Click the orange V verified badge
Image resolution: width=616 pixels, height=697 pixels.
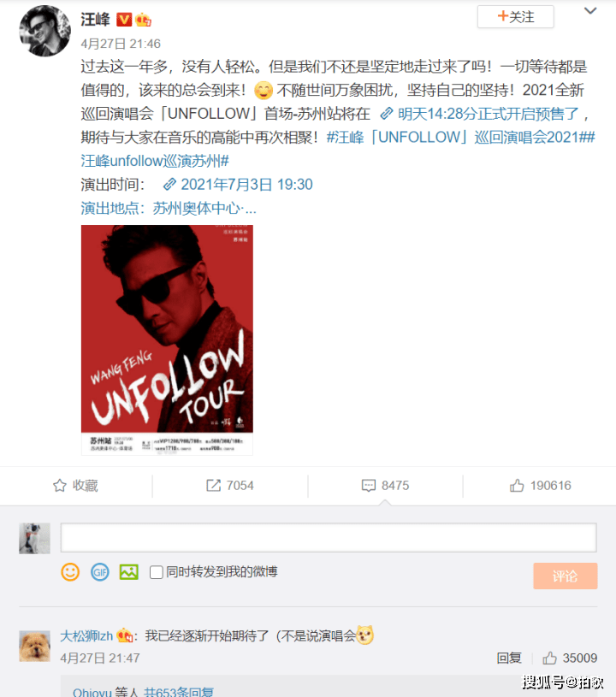pyautogui.click(x=124, y=20)
